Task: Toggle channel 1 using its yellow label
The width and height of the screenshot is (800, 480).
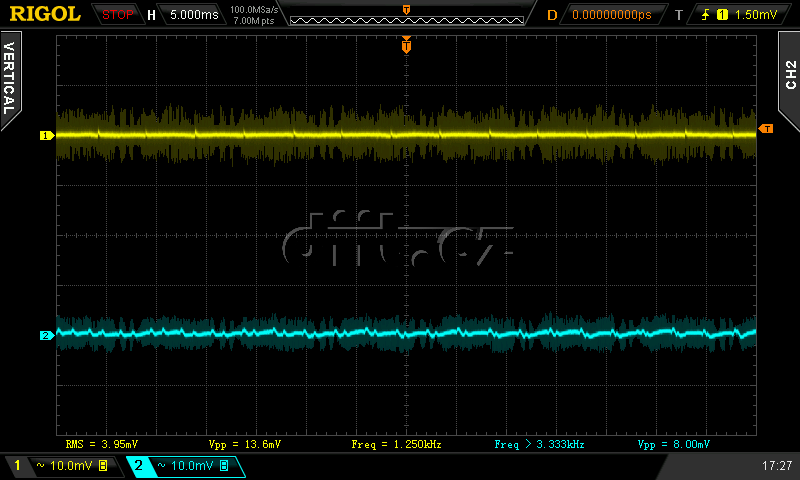Action: (17, 466)
